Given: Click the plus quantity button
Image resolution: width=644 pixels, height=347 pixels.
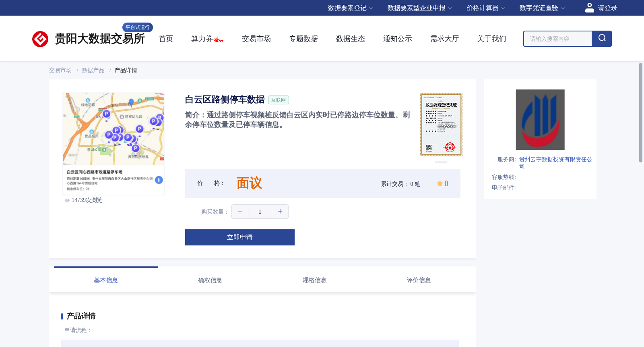Looking at the screenshot, I should (x=280, y=212).
